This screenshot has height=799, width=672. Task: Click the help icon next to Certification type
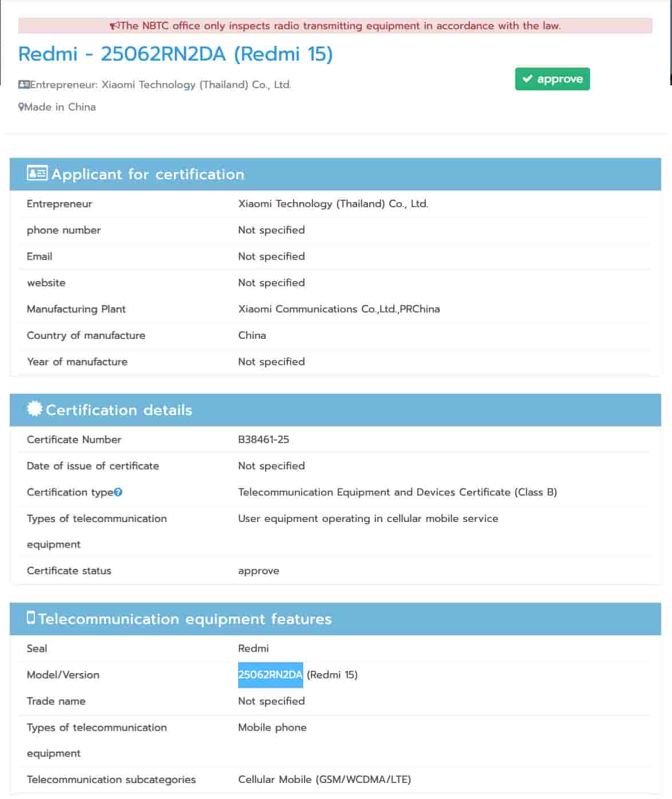pos(118,492)
